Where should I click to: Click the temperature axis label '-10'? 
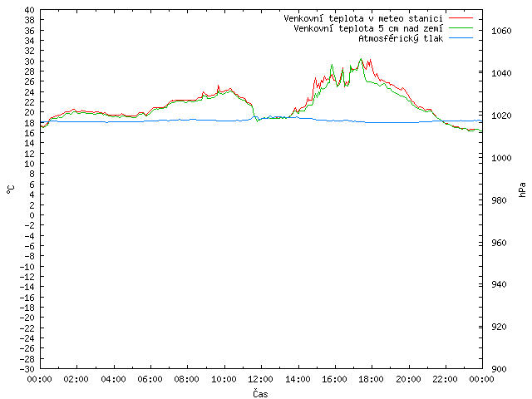pyautogui.click(x=27, y=267)
